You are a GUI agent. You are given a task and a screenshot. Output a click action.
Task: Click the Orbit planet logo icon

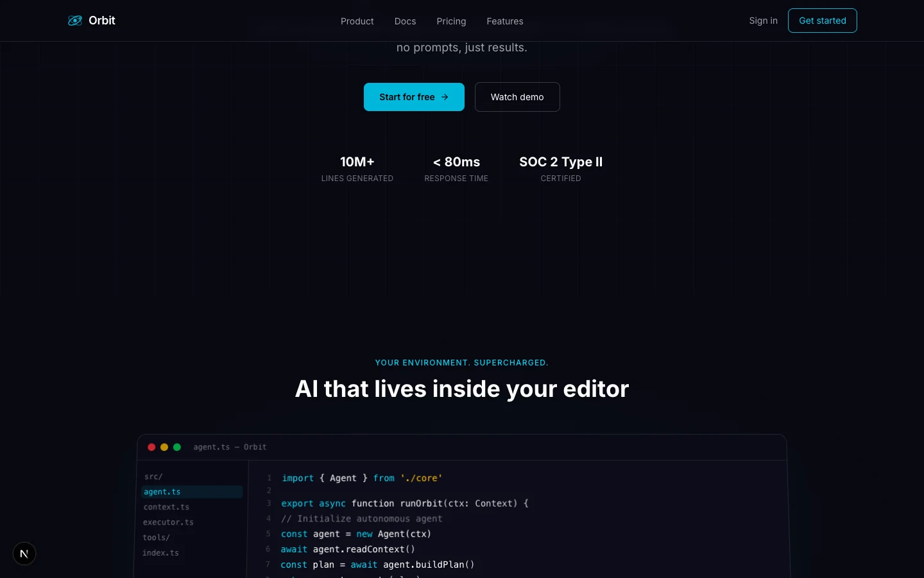[75, 21]
